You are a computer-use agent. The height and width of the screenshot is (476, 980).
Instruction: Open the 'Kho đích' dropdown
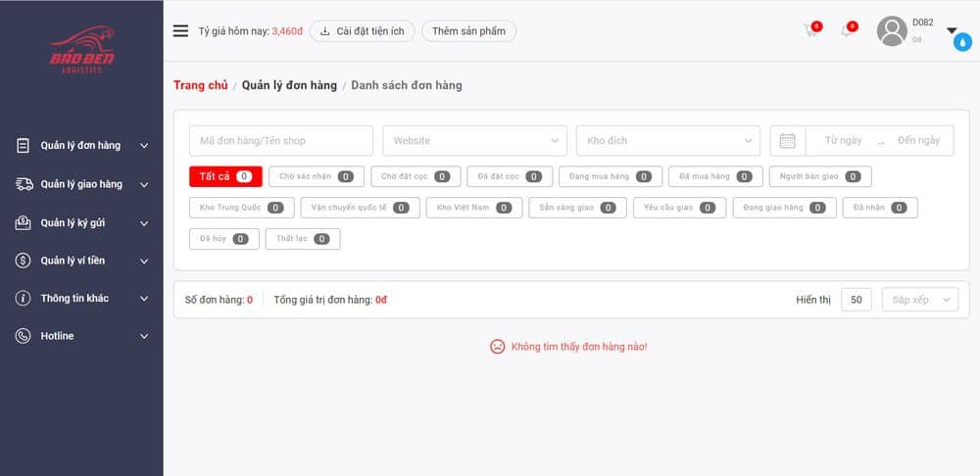668,140
